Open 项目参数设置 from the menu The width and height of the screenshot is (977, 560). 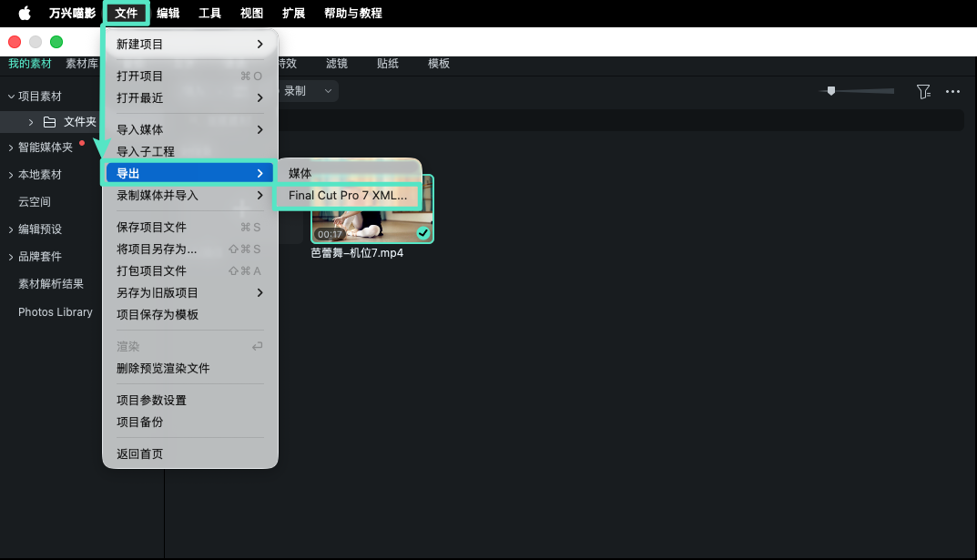[x=190, y=400]
